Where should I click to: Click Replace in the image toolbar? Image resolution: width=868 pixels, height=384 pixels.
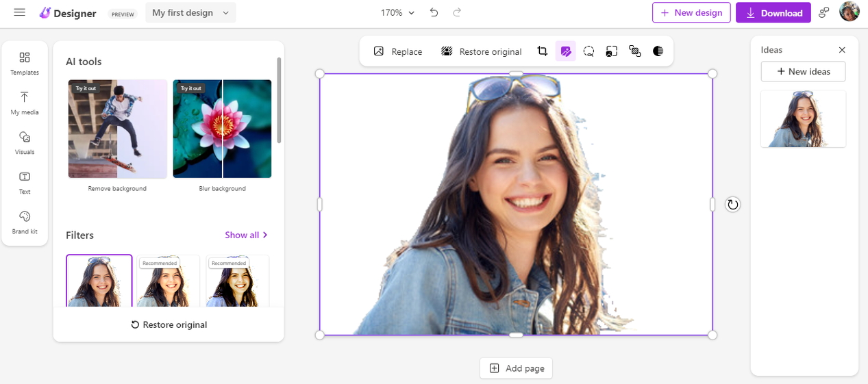[x=398, y=51]
